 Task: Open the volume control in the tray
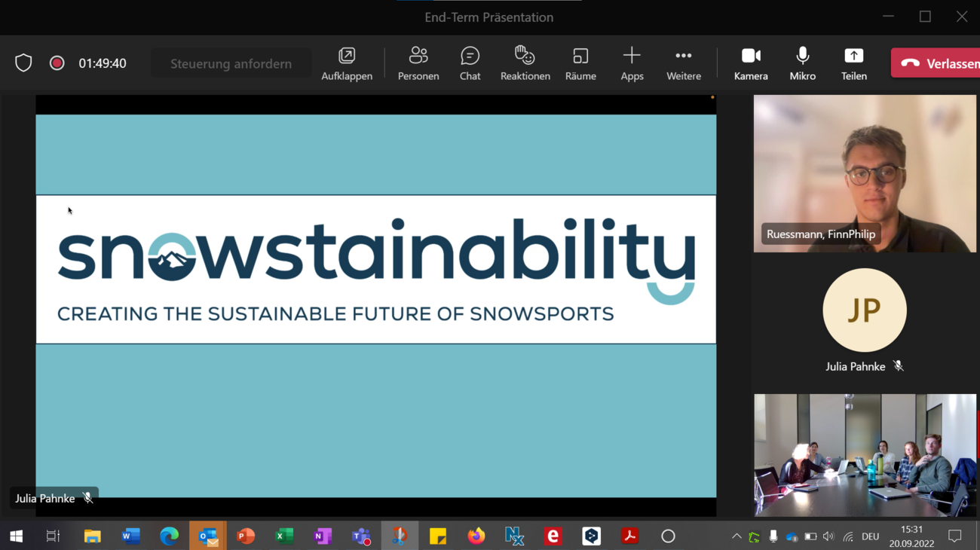point(828,537)
